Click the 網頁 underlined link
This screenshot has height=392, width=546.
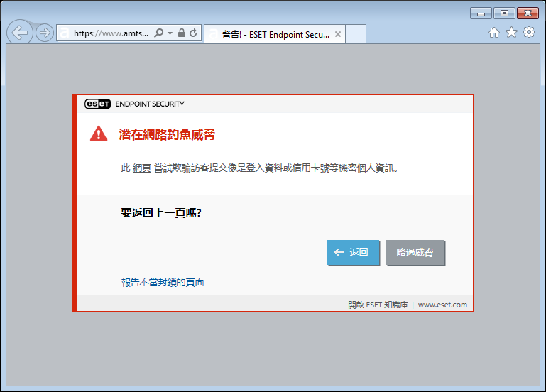tap(142, 168)
